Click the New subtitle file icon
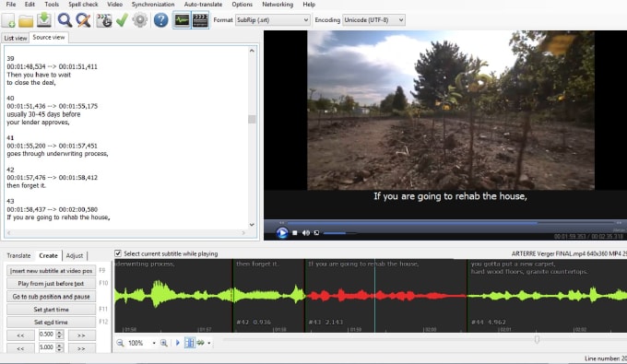This screenshot has width=627, height=364. (9, 20)
